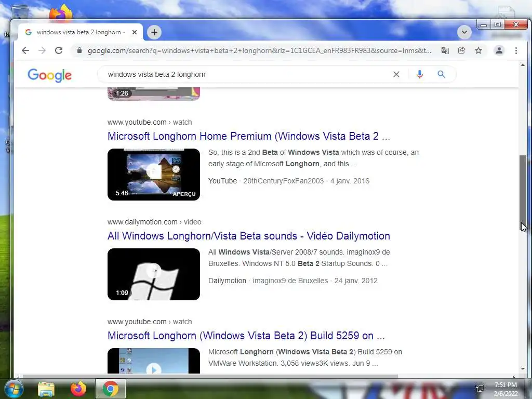
Task: Click 'www.dailymotion.com › video' breadcrumb
Action: click(154, 222)
